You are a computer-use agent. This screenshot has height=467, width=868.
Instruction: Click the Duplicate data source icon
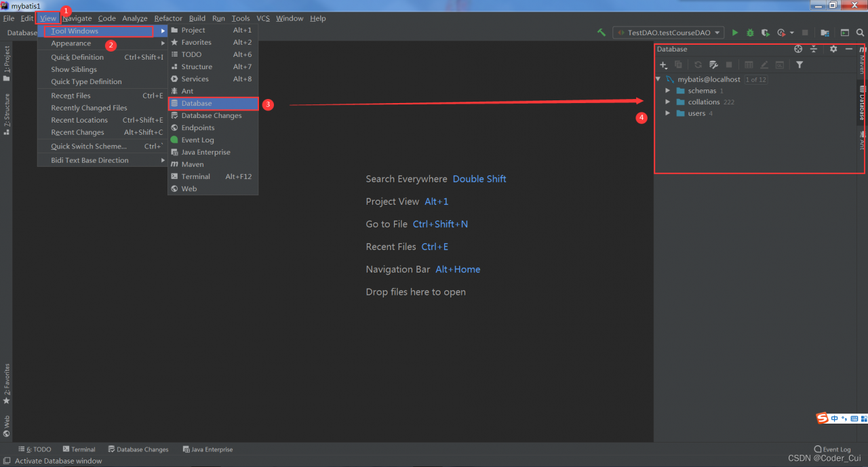[678, 65]
